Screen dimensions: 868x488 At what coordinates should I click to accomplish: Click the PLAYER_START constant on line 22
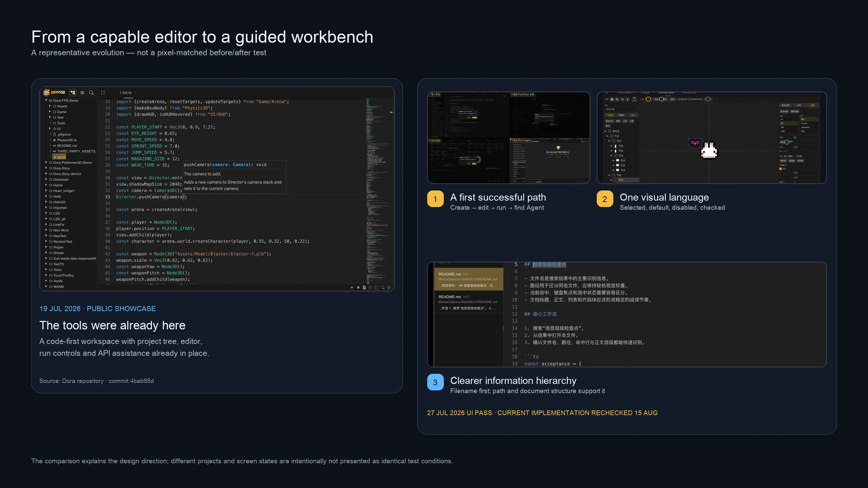point(146,127)
